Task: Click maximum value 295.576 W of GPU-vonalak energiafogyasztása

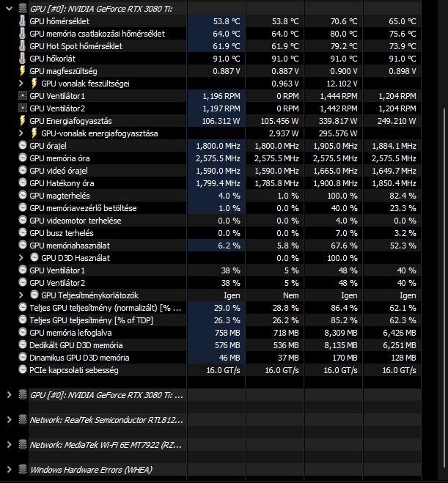Action: tap(338, 133)
